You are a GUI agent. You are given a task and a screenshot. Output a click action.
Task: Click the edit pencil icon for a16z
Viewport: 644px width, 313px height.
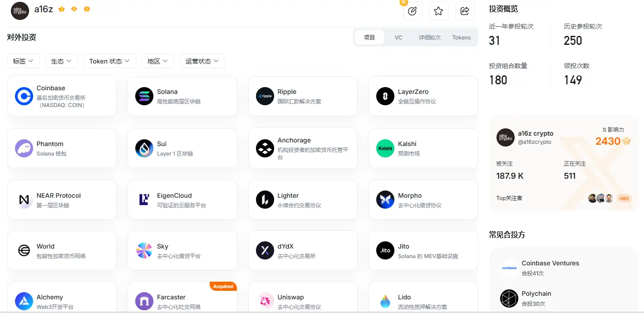[x=412, y=11]
